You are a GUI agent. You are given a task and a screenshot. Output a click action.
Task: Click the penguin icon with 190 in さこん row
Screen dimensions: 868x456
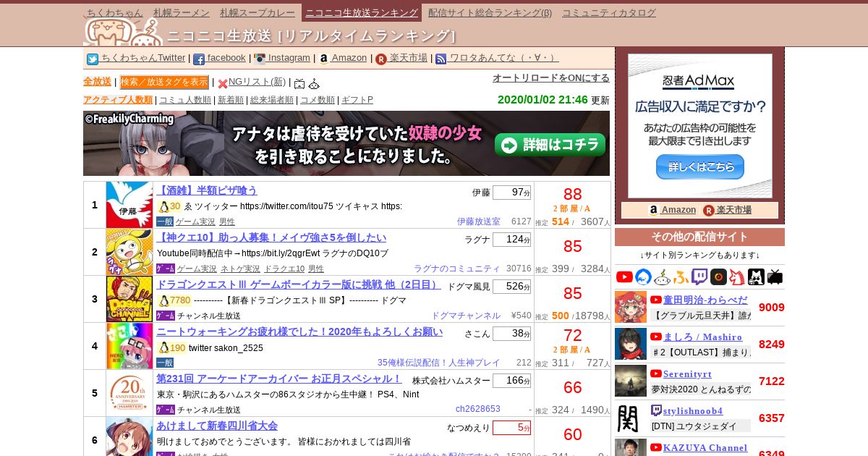point(163,347)
